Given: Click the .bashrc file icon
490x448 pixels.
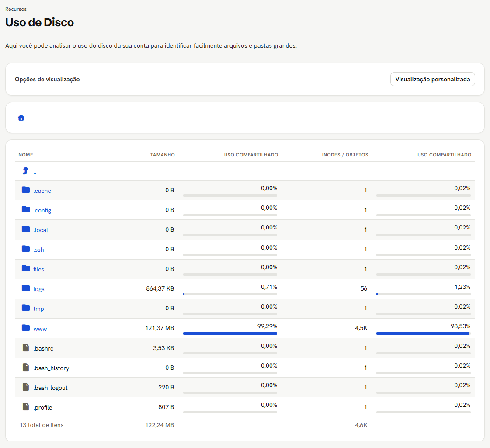Looking at the screenshot, I should 26,348.
